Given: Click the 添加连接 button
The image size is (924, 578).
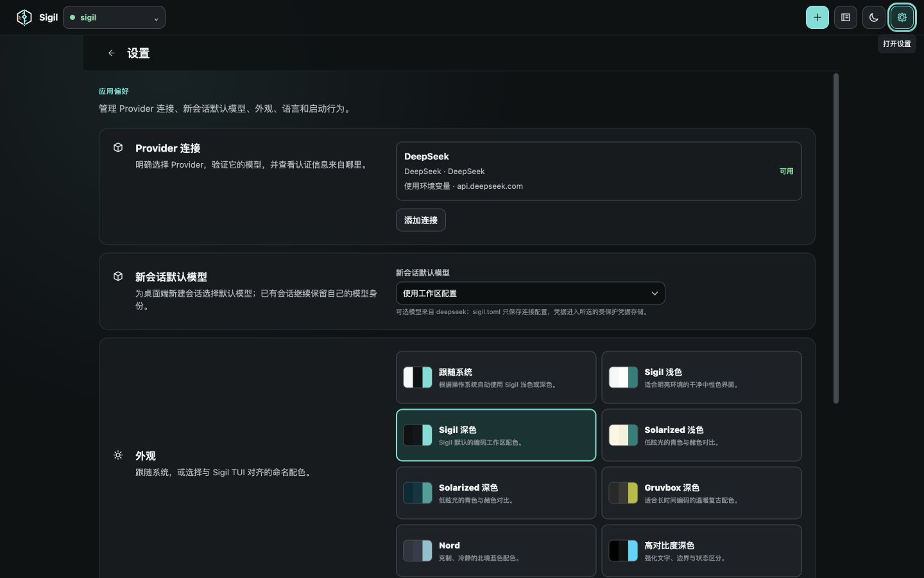Looking at the screenshot, I should (421, 220).
